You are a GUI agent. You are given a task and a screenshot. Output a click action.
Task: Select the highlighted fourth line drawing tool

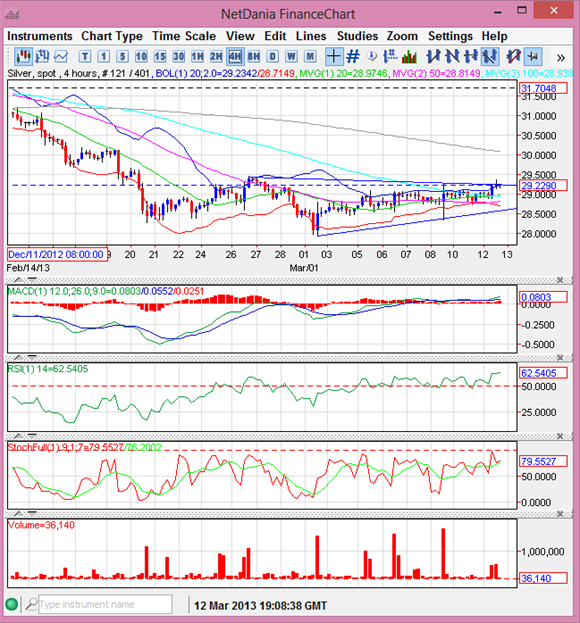click(490, 56)
